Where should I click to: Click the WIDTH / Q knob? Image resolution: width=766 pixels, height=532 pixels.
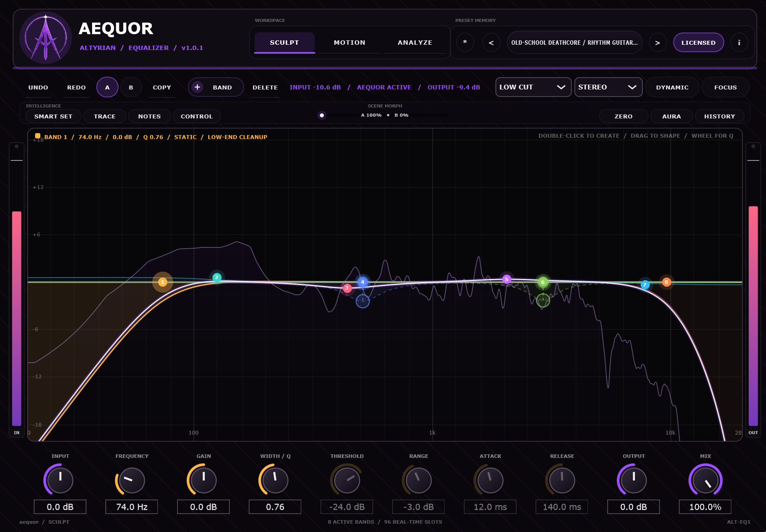coord(275,480)
